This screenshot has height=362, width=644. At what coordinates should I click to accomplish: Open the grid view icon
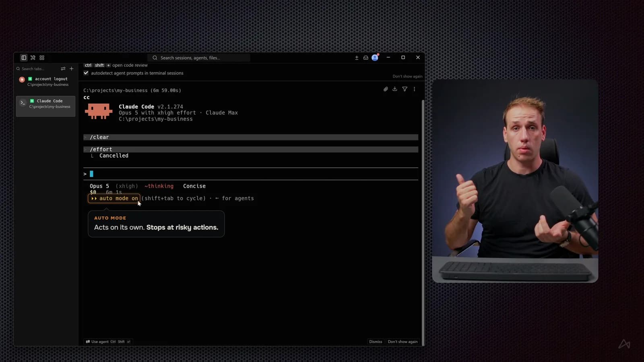pos(42,58)
